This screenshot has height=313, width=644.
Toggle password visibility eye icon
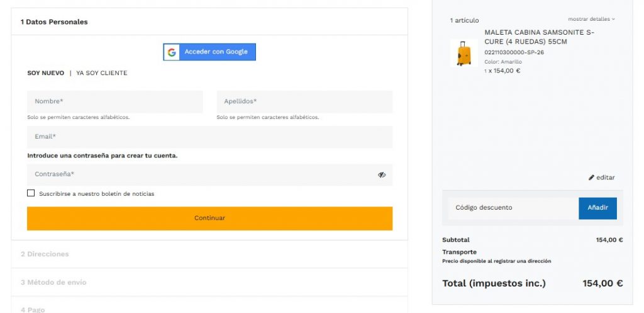[382, 175]
